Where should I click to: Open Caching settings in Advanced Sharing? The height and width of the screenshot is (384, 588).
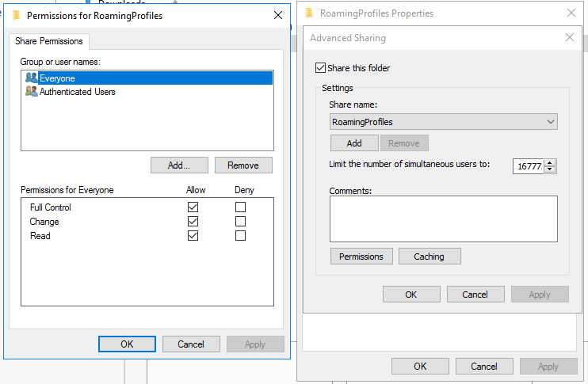[430, 257]
